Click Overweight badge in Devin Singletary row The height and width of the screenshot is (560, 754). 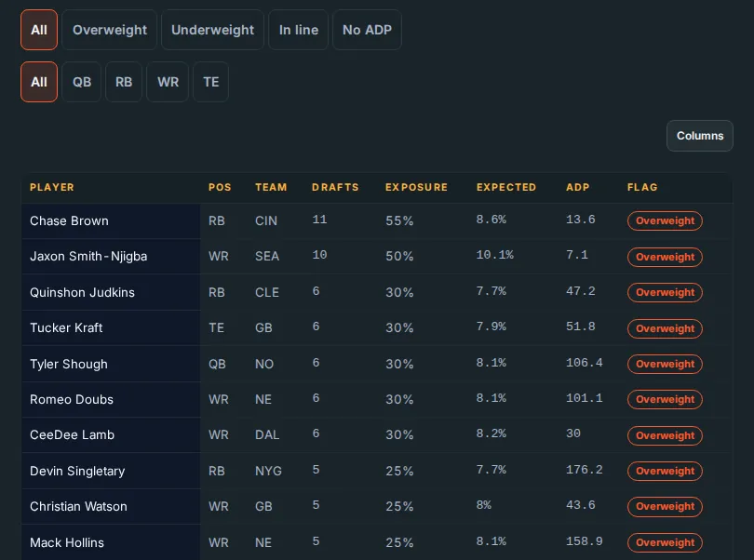665,471
